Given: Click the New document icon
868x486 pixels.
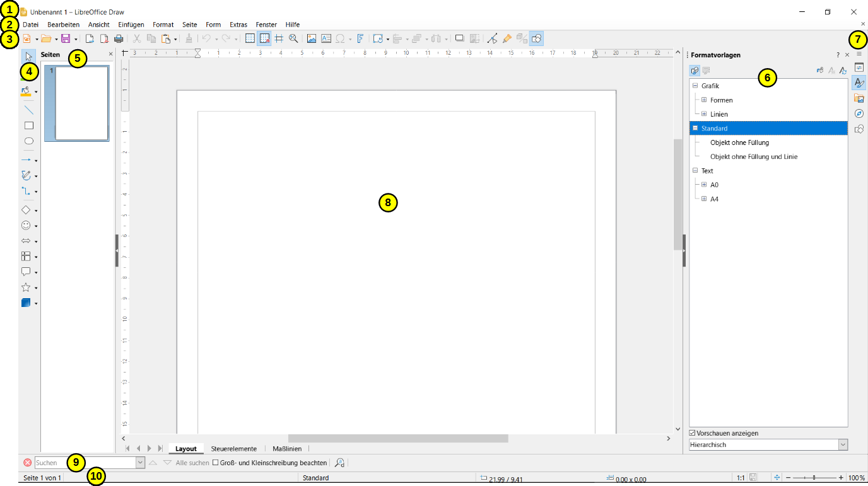Looking at the screenshot, I should pyautogui.click(x=27, y=38).
